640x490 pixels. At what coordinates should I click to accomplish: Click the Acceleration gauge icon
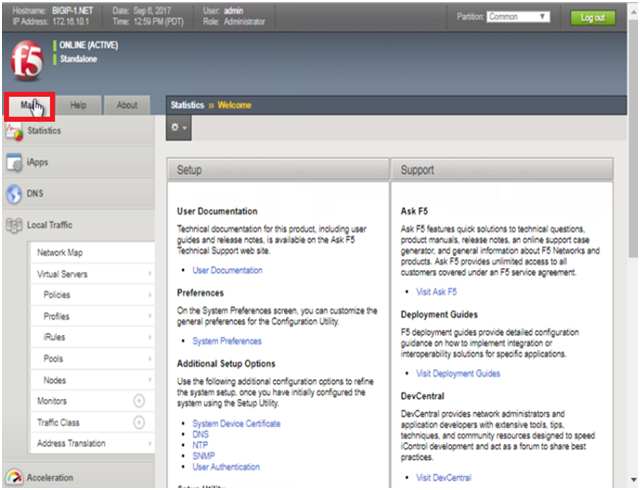pyautogui.click(x=14, y=478)
